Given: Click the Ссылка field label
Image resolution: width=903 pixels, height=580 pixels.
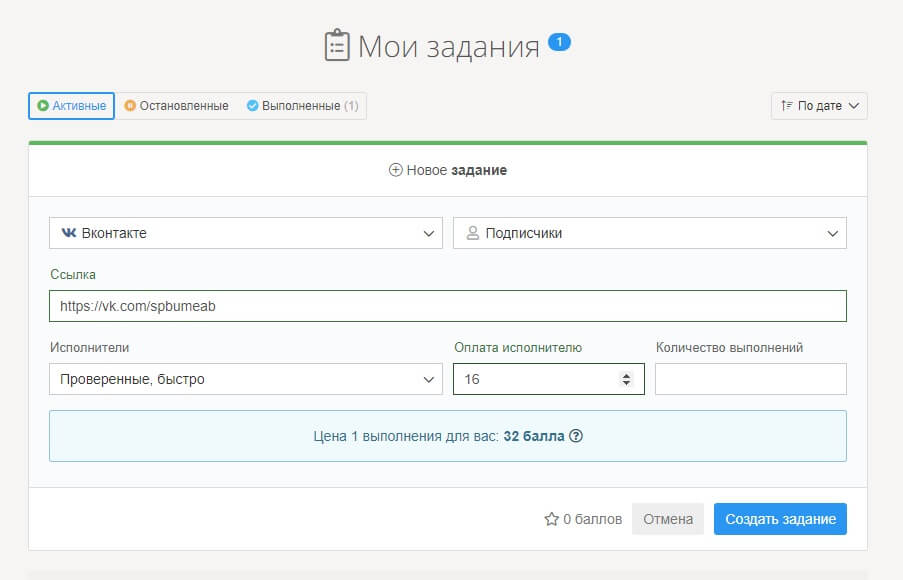Looking at the screenshot, I should pos(73,275).
